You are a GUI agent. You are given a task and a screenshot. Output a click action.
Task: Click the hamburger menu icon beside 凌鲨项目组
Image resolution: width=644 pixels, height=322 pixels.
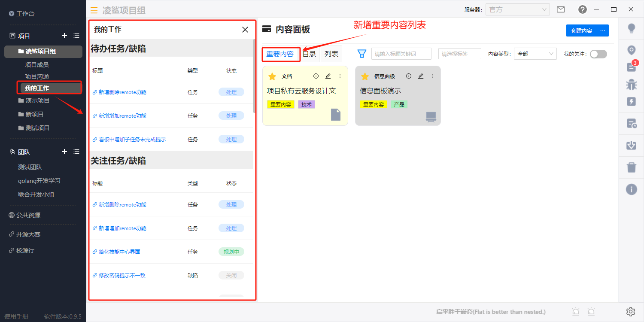click(x=94, y=10)
